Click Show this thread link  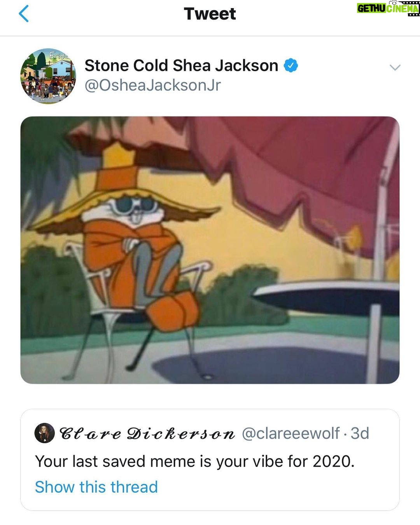click(x=96, y=487)
